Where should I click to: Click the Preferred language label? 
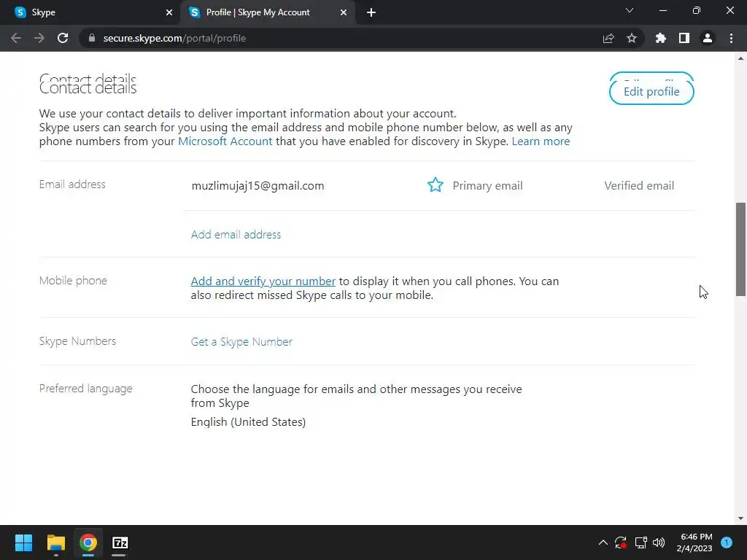[86, 389]
